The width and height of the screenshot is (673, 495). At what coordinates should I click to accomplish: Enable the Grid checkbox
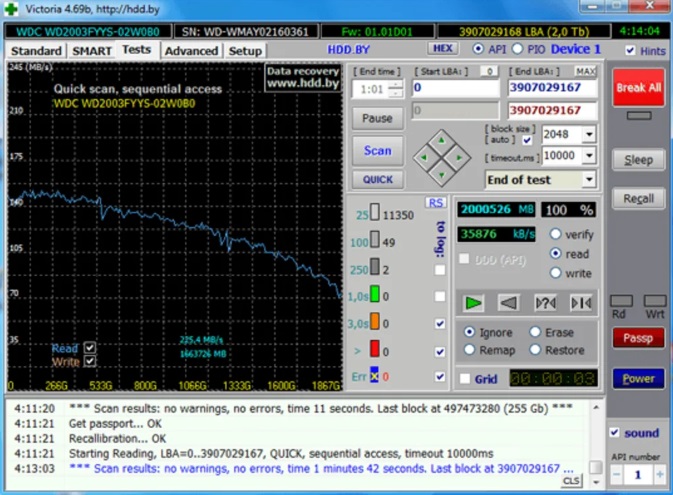tap(466, 379)
